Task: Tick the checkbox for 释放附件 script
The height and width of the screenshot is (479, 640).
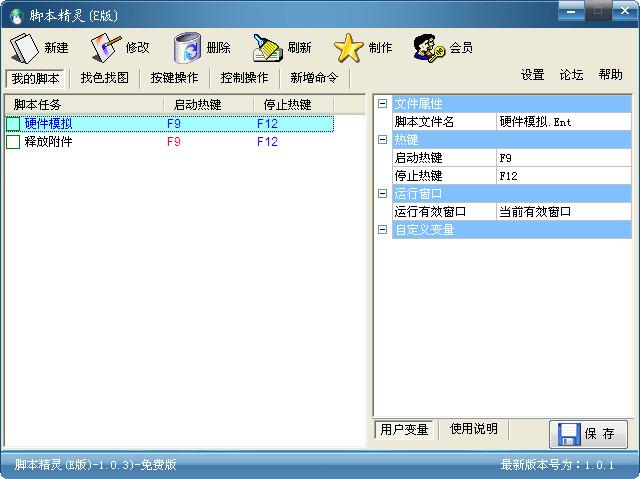Action: pos(13,142)
